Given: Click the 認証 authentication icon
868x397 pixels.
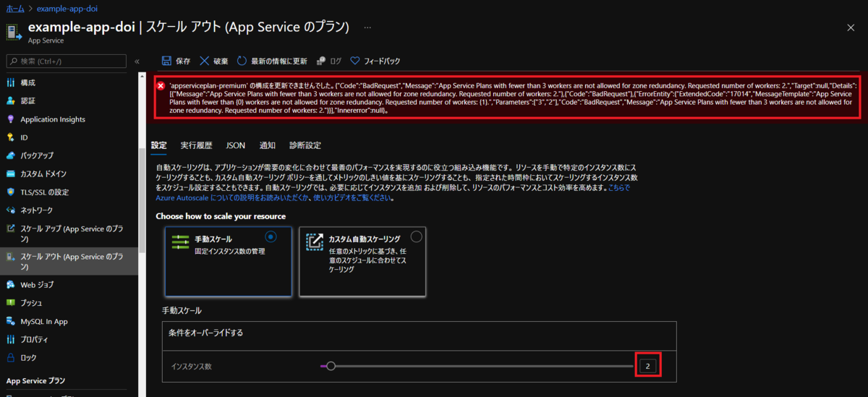Looking at the screenshot, I should (11, 101).
